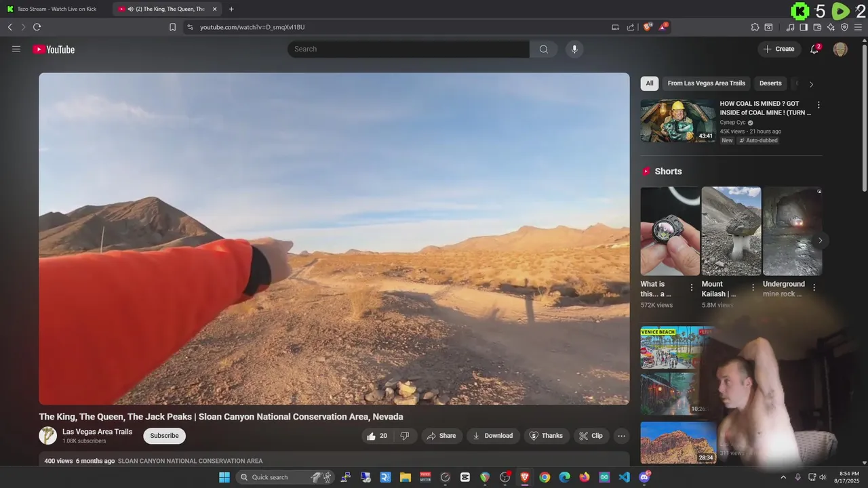Click the Clip button
Viewport: 868px width, 488px height.
coord(591,436)
